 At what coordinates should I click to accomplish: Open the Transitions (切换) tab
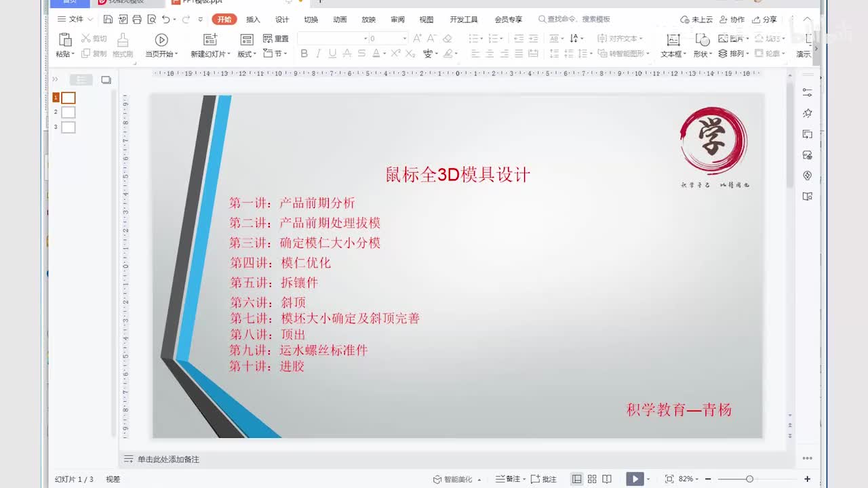coord(311,19)
